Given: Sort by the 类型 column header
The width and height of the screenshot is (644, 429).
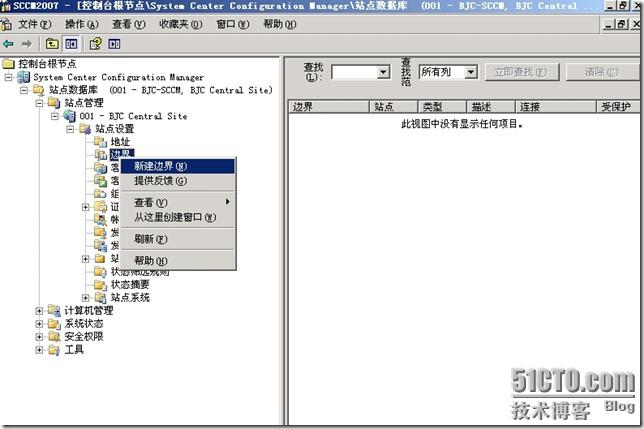Looking at the screenshot, I should pos(442,107).
